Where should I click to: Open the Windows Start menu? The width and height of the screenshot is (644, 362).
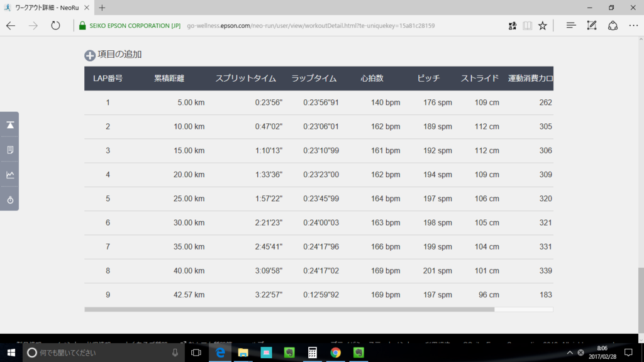point(11,353)
